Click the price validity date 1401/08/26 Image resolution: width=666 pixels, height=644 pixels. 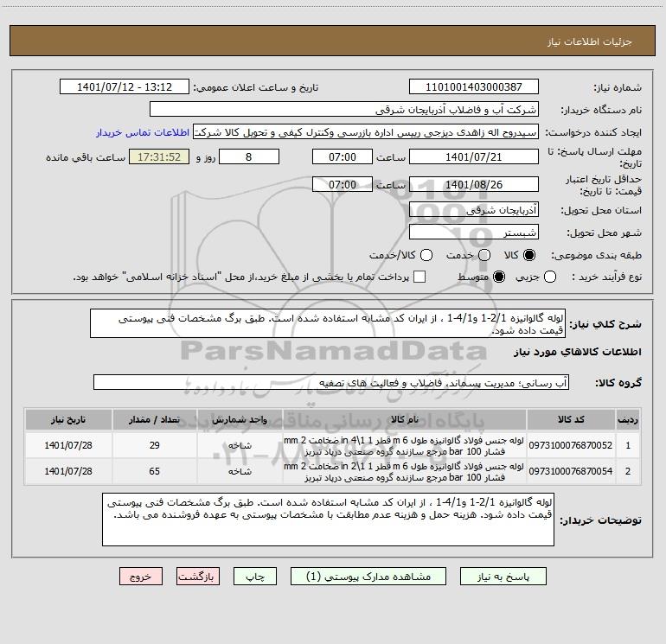pyautogui.click(x=474, y=184)
